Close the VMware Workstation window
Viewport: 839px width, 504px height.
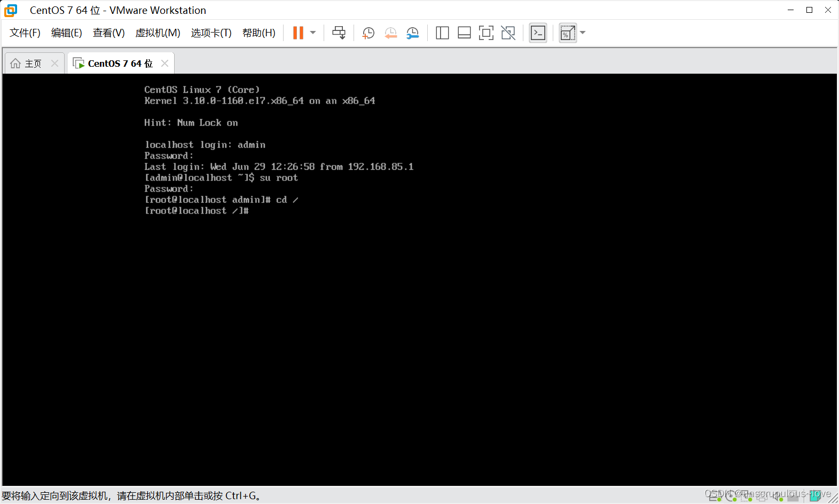pyautogui.click(x=828, y=10)
